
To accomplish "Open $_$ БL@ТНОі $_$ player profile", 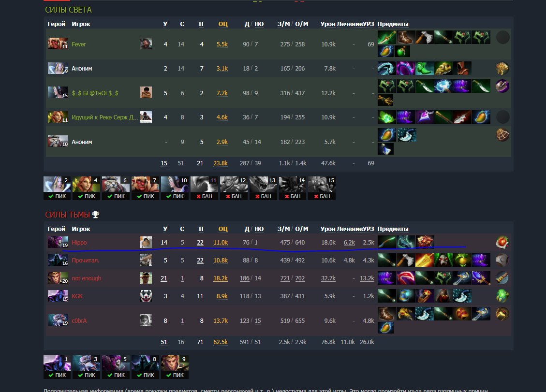I will [95, 93].
